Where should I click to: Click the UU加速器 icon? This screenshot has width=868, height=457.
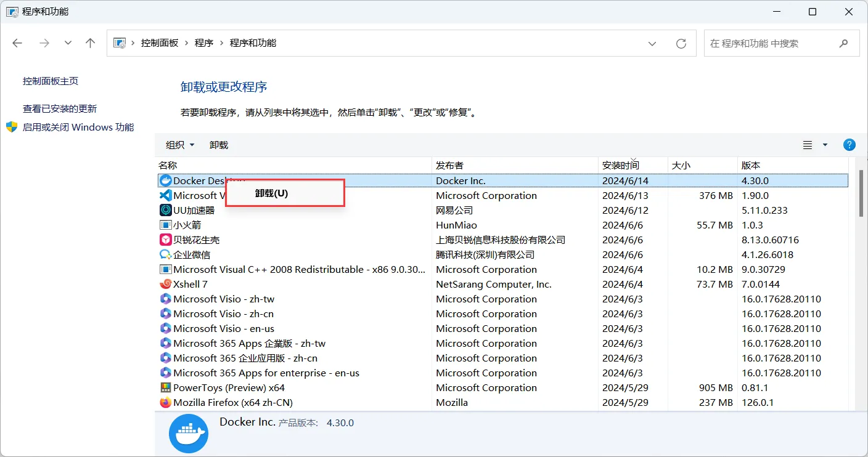tap(165, 210)
